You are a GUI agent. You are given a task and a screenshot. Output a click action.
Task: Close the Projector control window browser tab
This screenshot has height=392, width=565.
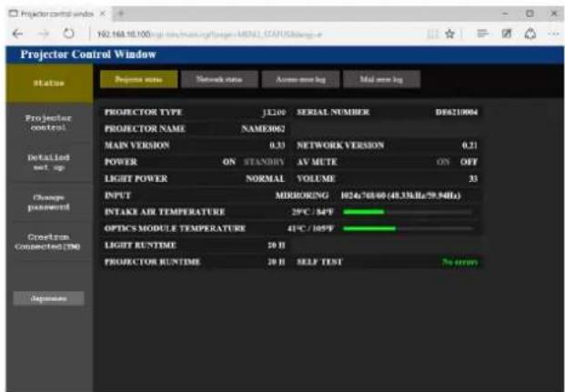(103, 14)
